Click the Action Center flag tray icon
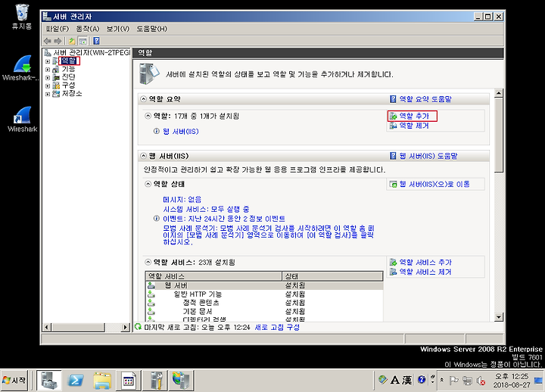Screen dimensions: 545x392 [453, 381]
